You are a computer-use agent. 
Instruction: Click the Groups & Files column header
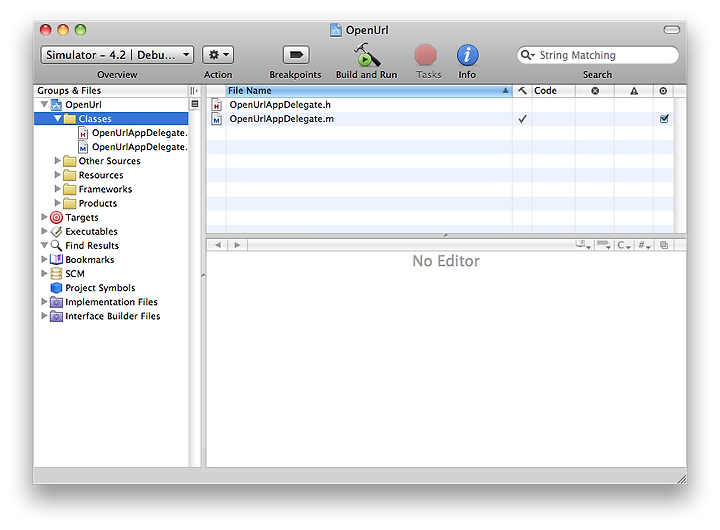tap(111, 90)
